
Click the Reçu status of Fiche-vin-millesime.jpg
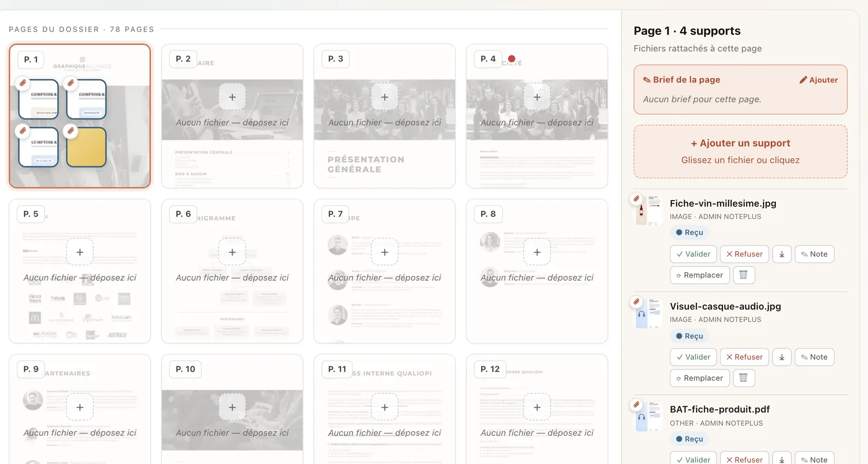click(x=690, y=233)
